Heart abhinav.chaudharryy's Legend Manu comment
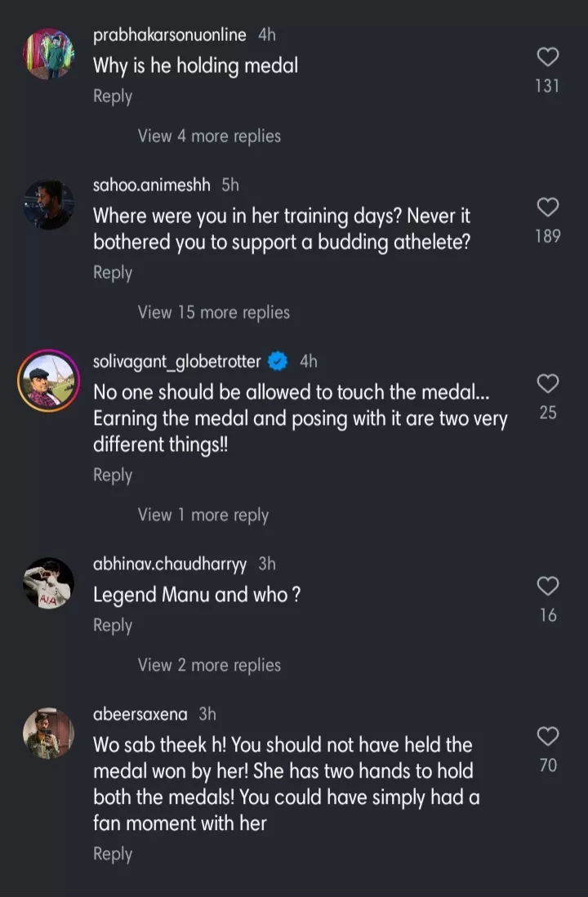This screenshot has height=897, width=588. 547,586
